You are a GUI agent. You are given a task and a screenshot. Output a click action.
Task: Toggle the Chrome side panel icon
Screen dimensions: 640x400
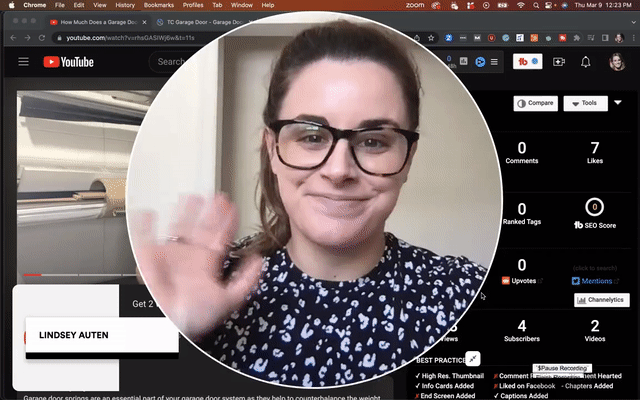point(605,38)
